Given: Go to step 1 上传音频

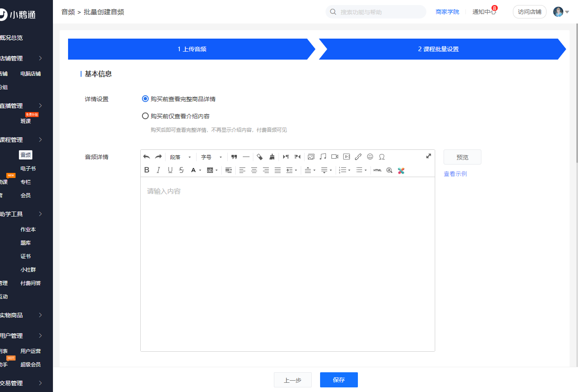Looking at the screenshot, I should tap(192, 49).
